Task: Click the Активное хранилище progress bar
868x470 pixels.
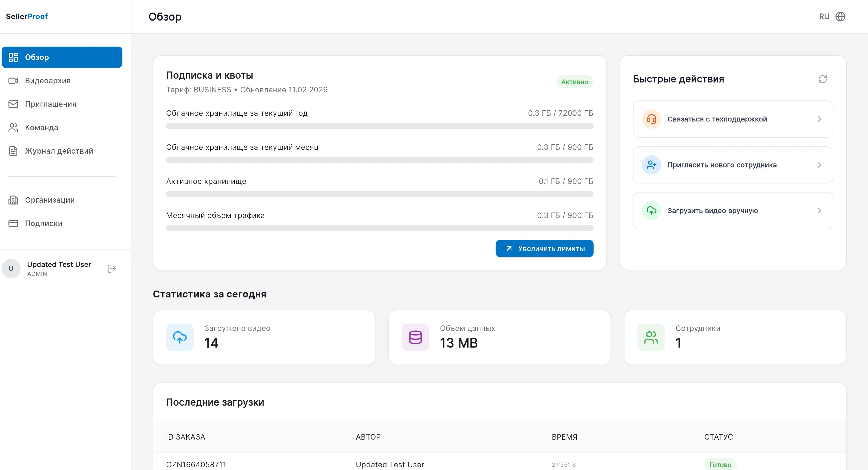Action: 379,194
